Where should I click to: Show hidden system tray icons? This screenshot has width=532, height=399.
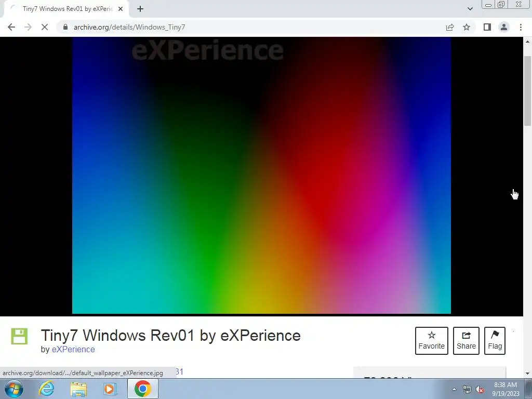coord(454,389)
